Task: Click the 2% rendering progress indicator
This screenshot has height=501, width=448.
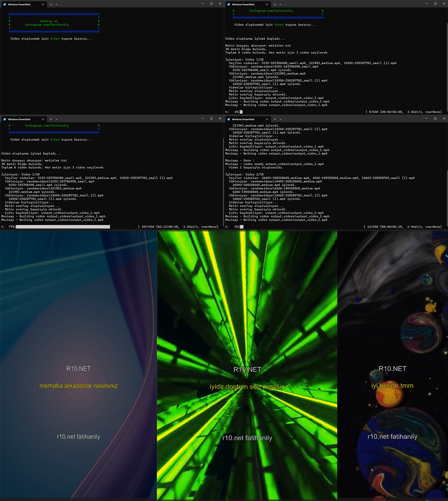Action: pyautogui.click(x=241, y=112)
